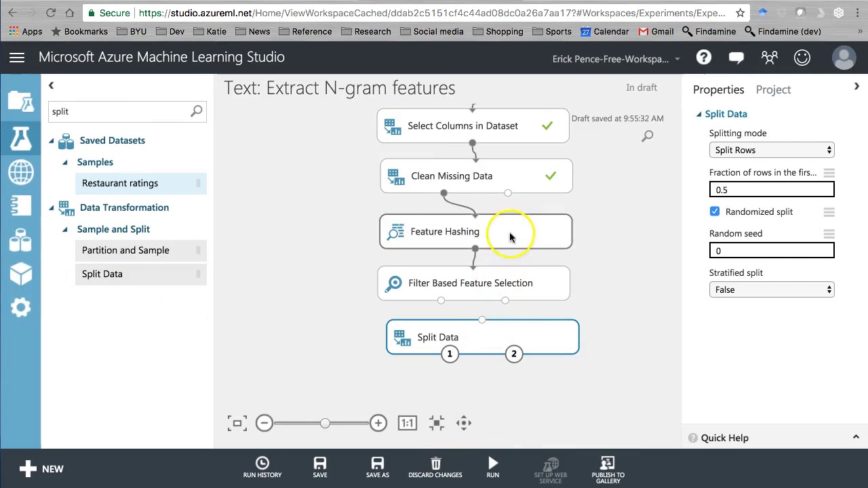Collapse the Sample and Split node
Image resolution: width=868 pixels, height=488 pixels.
click(x=65, y=229)
